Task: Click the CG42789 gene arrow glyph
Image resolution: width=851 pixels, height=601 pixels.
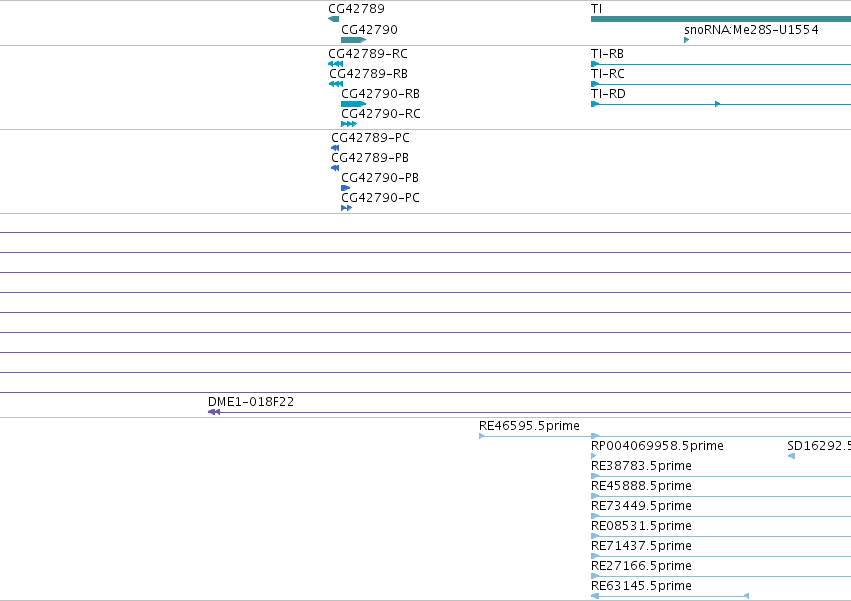Action: 334,20
